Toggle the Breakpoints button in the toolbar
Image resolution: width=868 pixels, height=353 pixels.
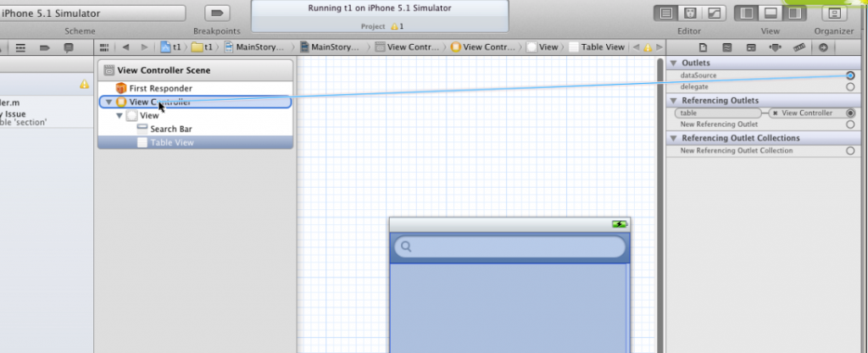[x=217, y=14]
